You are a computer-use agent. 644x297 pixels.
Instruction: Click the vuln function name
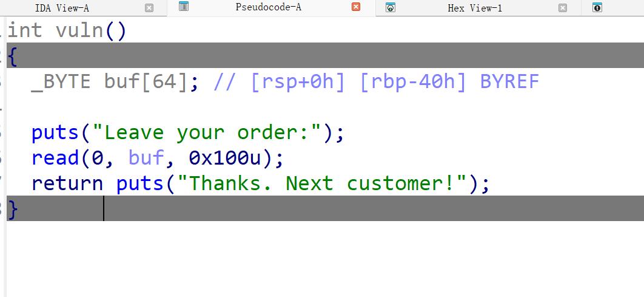(x=79, y=30)
